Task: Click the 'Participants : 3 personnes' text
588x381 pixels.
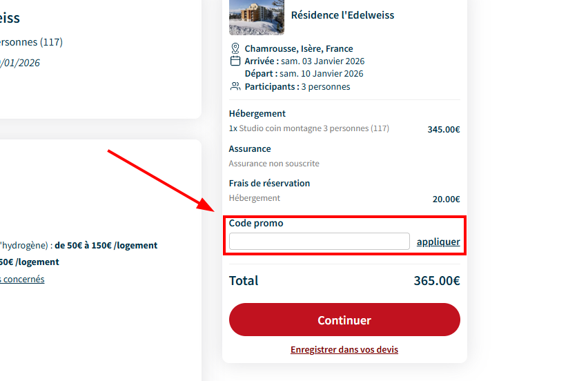Action: click(297, 87)
